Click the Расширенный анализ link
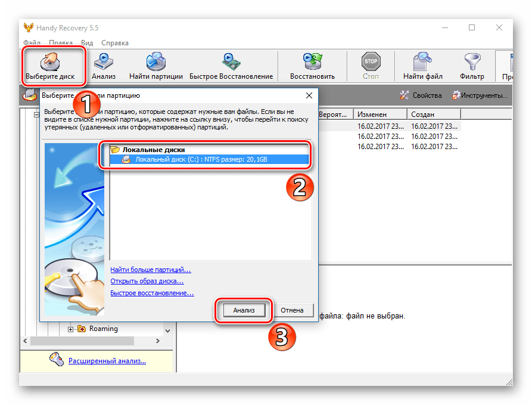Screen dimensions: 532x405 pos(107,360)
